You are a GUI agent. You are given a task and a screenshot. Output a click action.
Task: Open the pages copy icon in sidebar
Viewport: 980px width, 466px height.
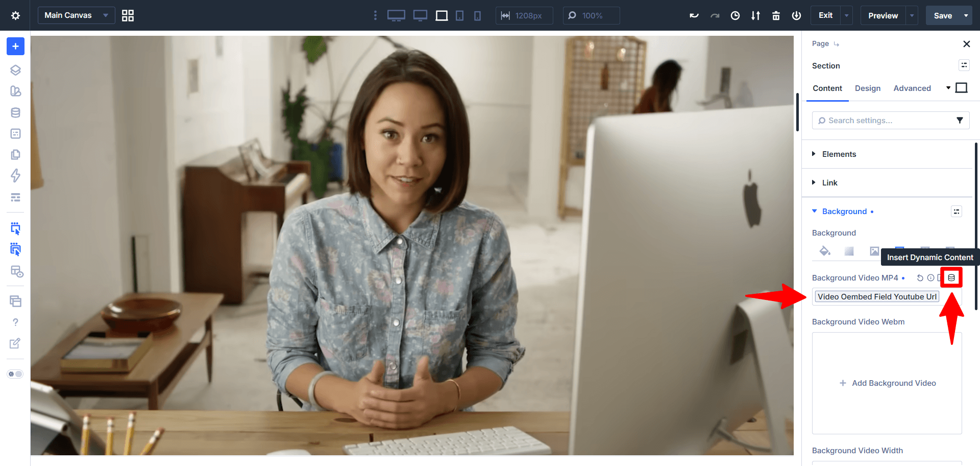pos(15,154)
